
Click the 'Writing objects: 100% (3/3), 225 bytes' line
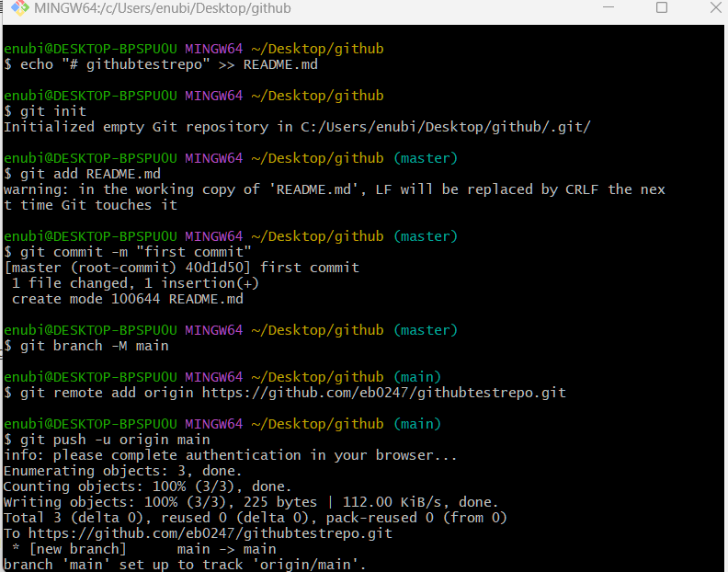[251, 502]
